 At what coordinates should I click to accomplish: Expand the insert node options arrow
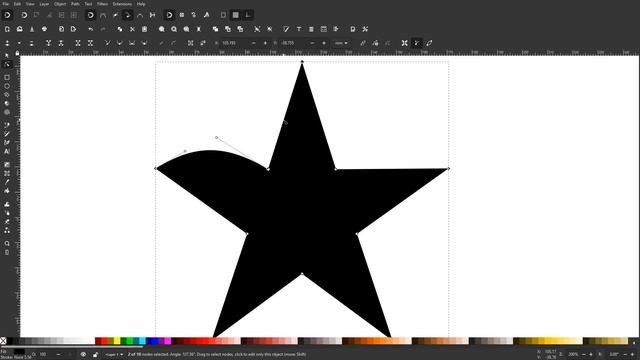click(x=19, y=43)
